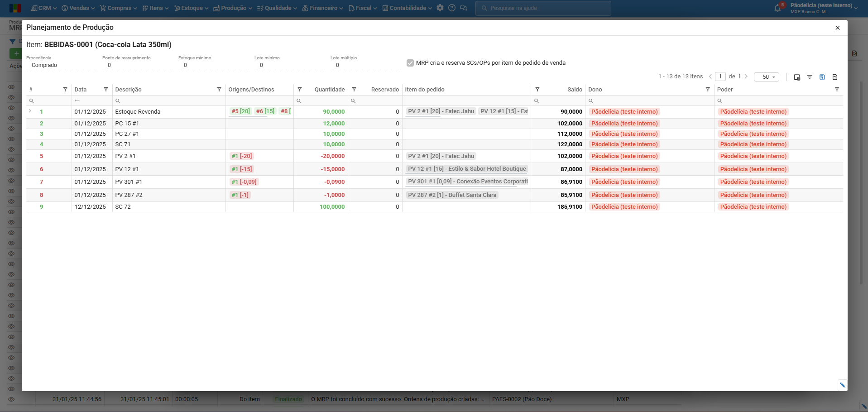Click the Descrição column search field
The width and height of the screenshot is (868, 412).
168,101
